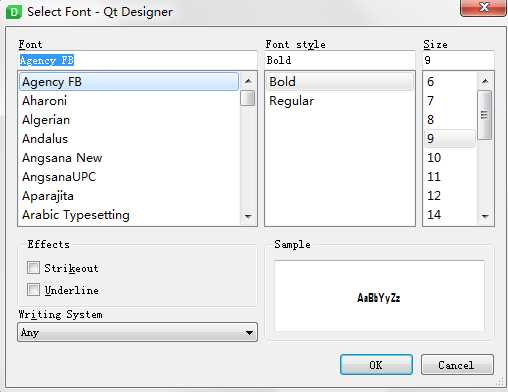Viewport: 508px width, 392px height.
Task: Click the size list scrollbar thumb
Action: [x=485, y=115]
